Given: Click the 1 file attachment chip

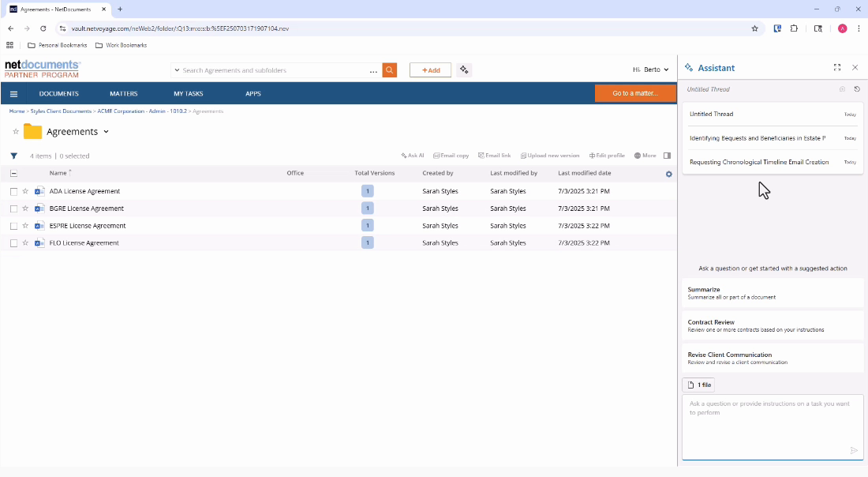Looking at the screenshot, I should tap(698, 385).
